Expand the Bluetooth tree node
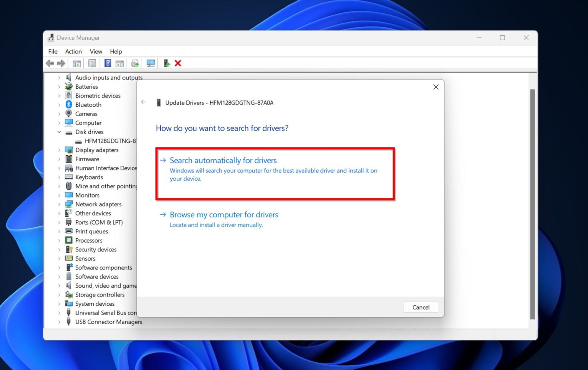The width and height of the screenshot is (588, 370). [x=59, y=104]
